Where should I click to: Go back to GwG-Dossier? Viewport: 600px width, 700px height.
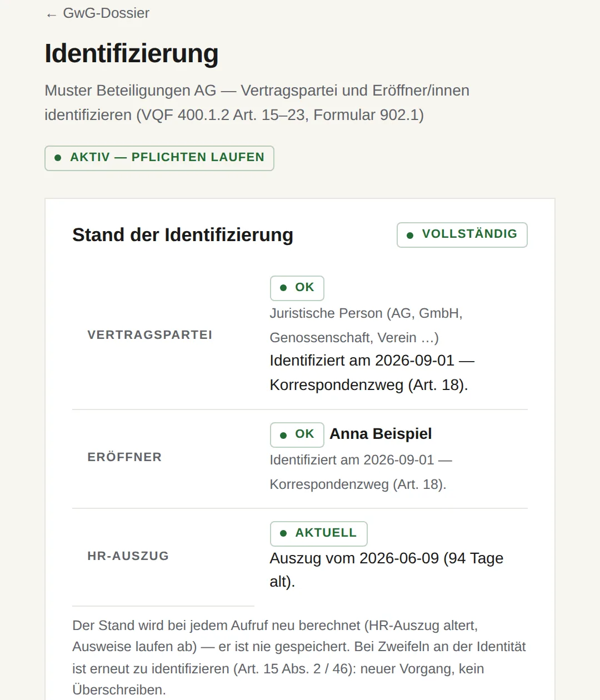point(98,13)
